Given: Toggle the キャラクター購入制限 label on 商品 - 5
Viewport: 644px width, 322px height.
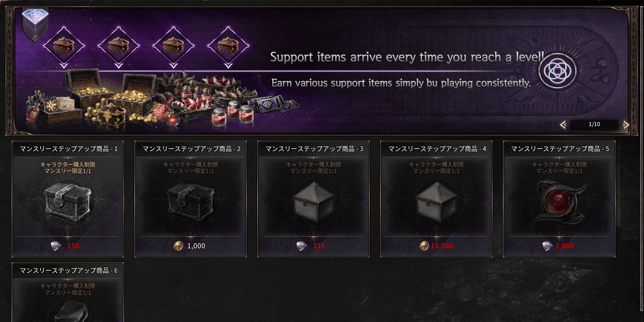Looking at the screenshot, I should pyautogui.click(x=560, y=164).
